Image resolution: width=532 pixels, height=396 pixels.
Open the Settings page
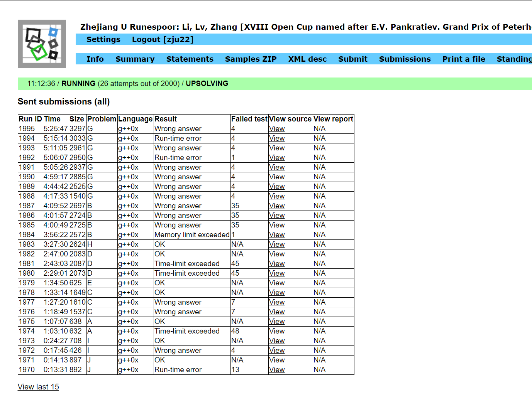point(103,39)
